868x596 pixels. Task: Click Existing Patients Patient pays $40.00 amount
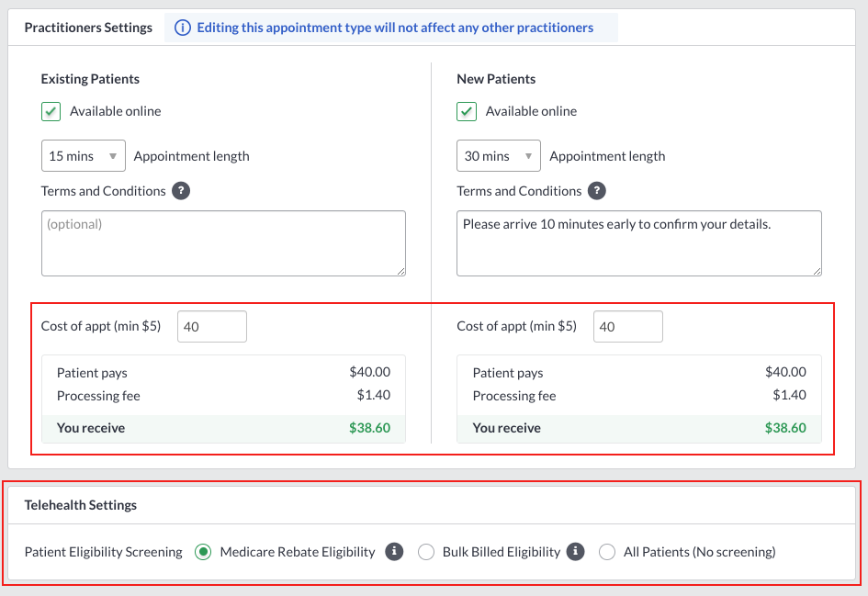(x=370, y=372)
